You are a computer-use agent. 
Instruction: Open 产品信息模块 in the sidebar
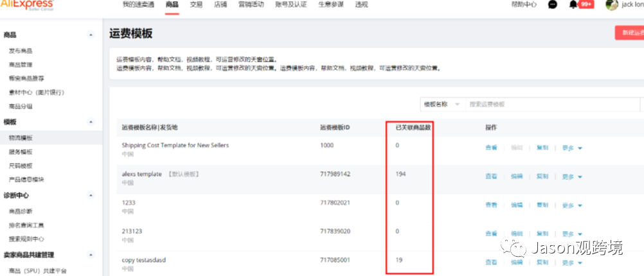click(x=26, y=179)
